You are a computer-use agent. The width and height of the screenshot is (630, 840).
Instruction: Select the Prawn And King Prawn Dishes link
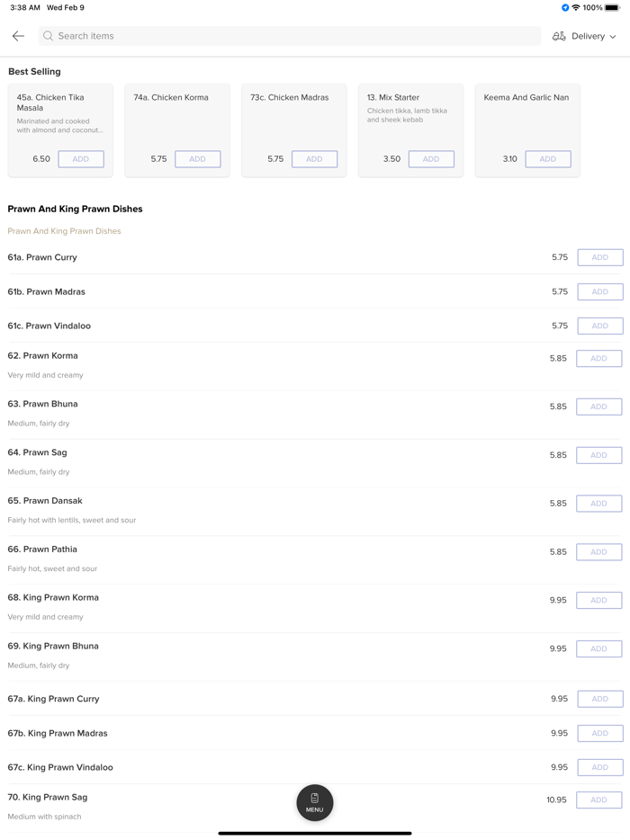click(x=64, y=231)
